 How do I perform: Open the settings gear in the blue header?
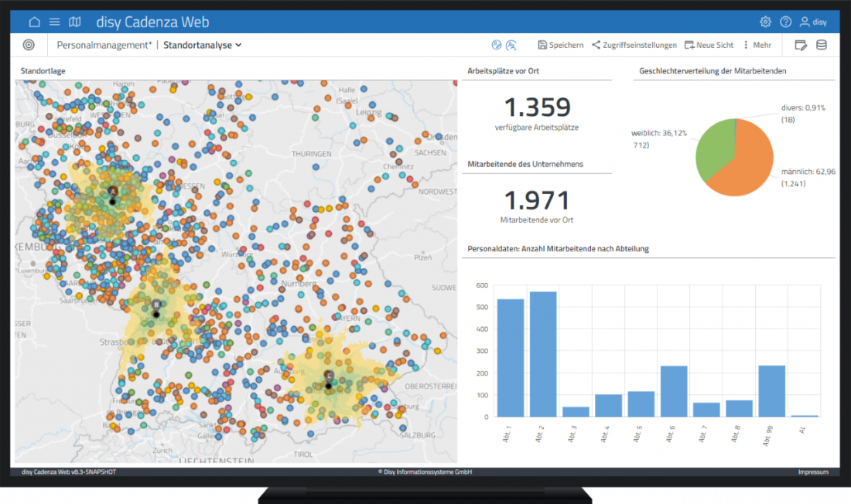[765, 22]
